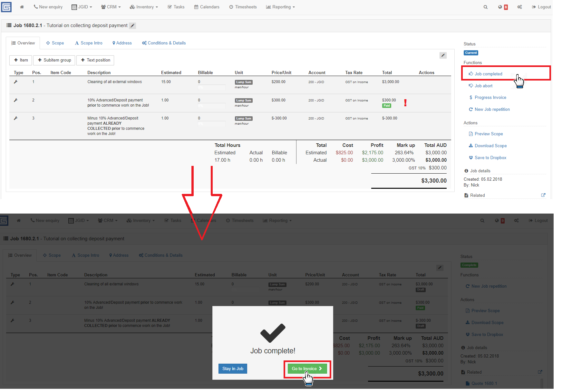
Task: Edit job title with pencil icon
Action: pyautogui.click(x=132, y=26)
